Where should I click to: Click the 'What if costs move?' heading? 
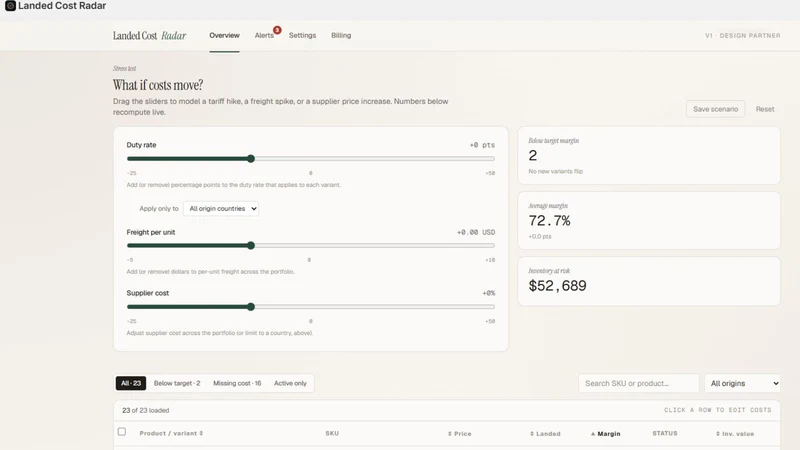[x=158, y=85]
